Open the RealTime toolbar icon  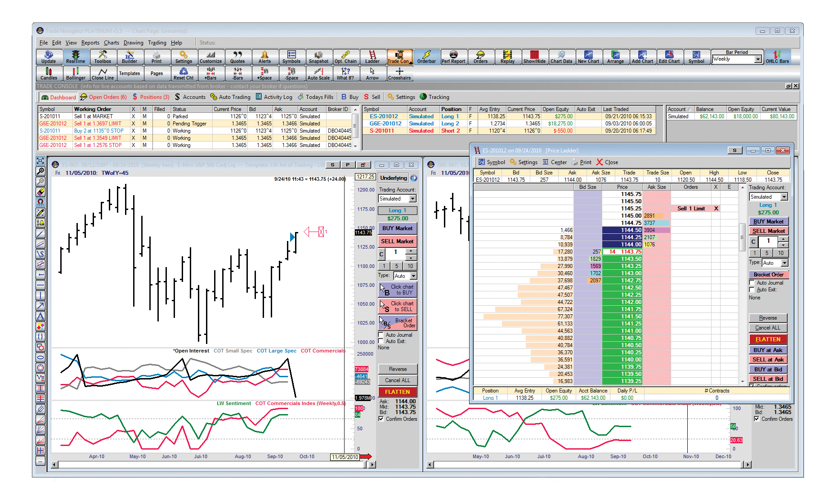[76, 57]
